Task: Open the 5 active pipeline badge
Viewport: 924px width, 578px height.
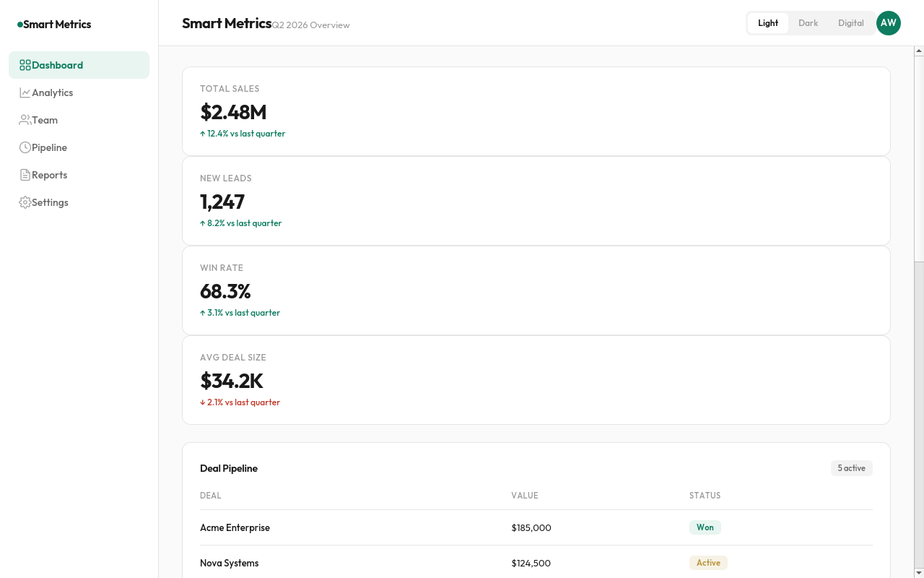Action: (851, 468)
